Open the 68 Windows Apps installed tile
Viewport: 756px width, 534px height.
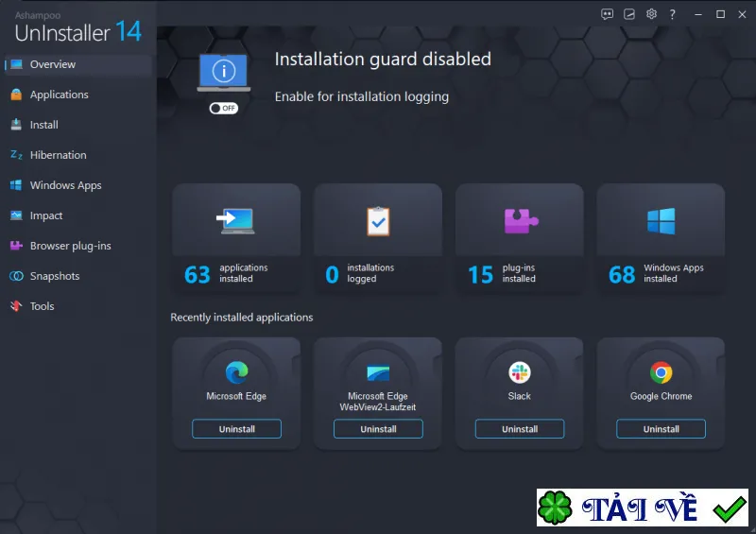[x=661, y=238]
